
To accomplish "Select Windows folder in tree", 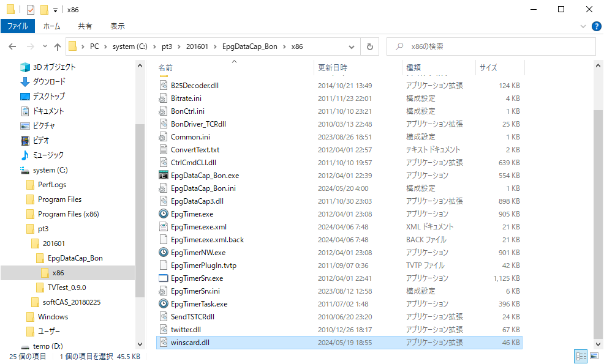I will click(53, 317).
